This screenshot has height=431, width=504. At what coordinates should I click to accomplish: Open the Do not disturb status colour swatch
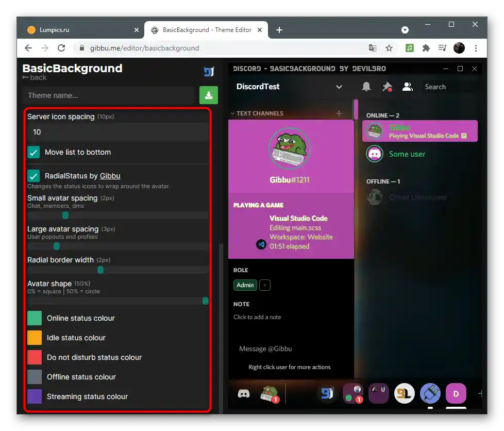click(35, 357)
